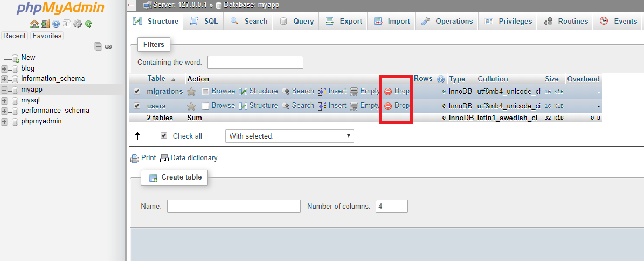Viewport: 644px width, 261px height.
Task: Click the Browse icon in users row
Action: [x=205, y=106]
